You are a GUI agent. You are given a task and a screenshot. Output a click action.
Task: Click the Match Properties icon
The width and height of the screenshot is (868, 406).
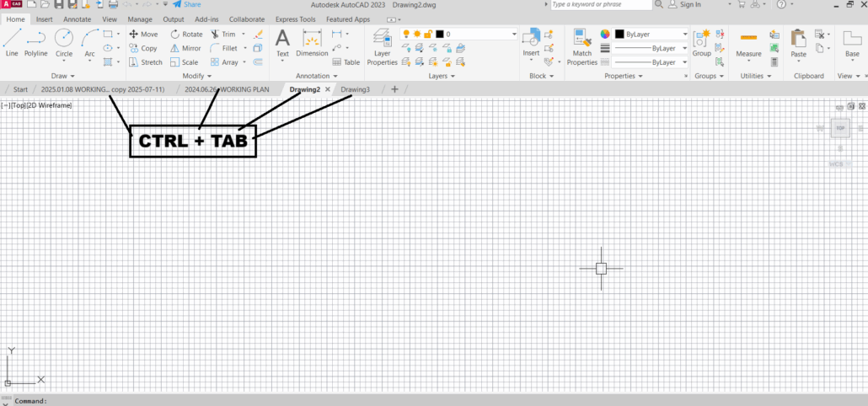[x=582, y=46]
